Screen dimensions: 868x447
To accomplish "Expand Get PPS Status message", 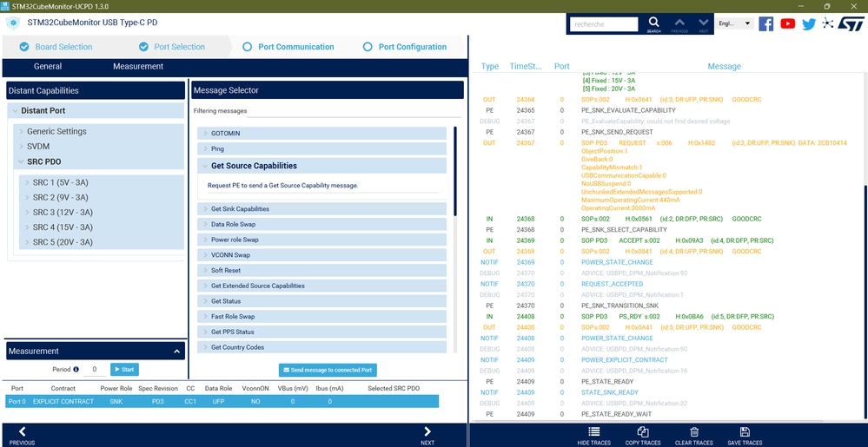I will coord(321,332).
